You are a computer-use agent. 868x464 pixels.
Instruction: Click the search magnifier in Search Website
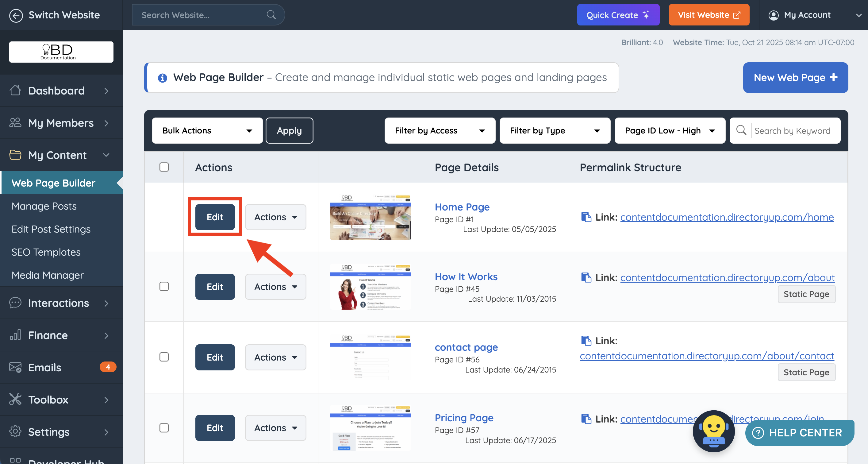pyautogui.click(x=271, y=15)
